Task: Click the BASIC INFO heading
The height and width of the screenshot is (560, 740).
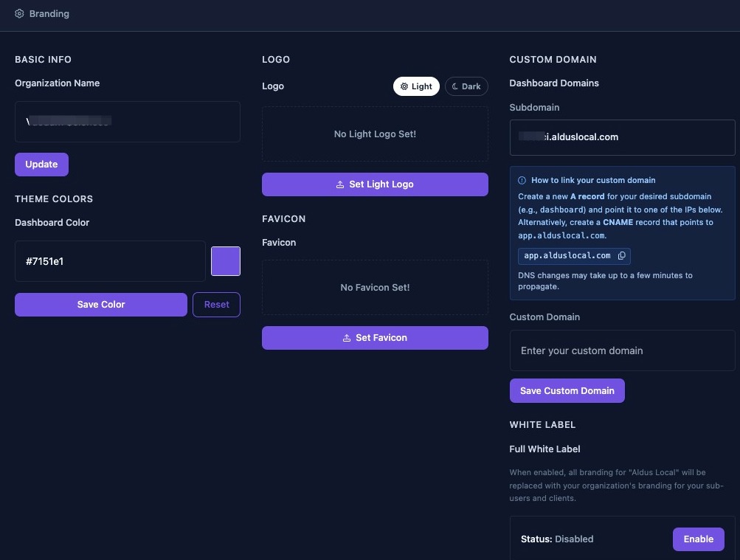Action: click(43, 60)
